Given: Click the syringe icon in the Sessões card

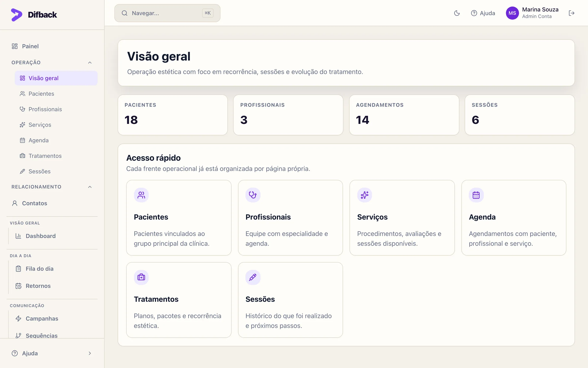Looking at the screenshot, I should (x=253, y=277).
